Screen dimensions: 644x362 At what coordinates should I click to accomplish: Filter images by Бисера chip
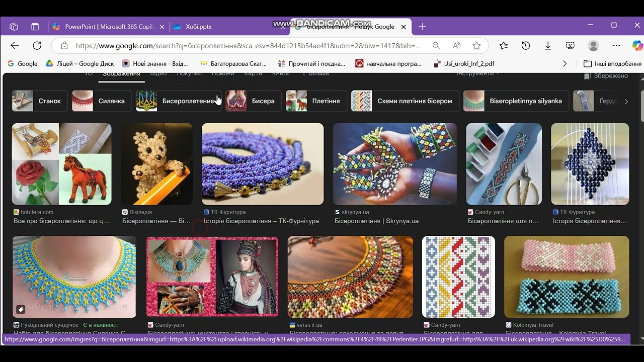(253, 101)
